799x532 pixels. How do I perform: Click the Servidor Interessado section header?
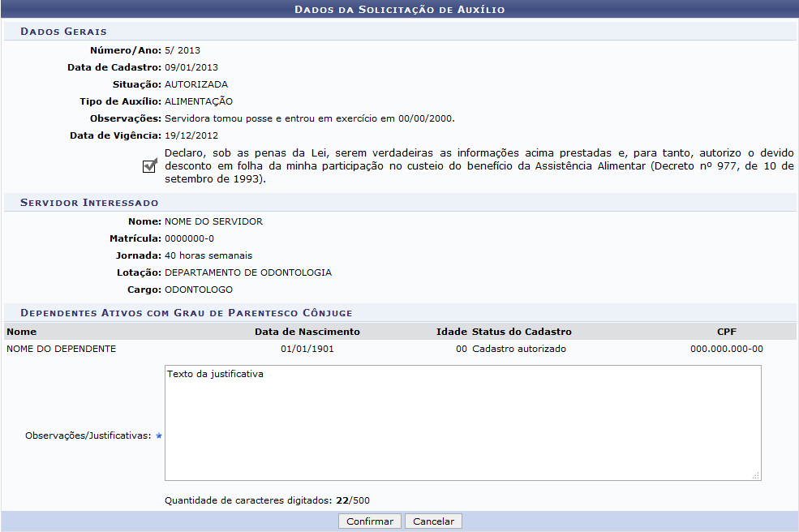(x=89, y=202)
